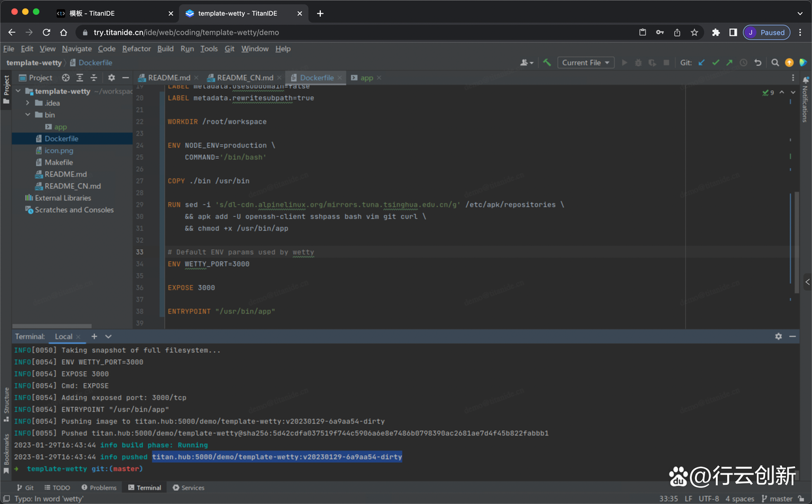This screenshot has width=812, height=504.
Task: Select Makefile in the project tree
Action: tap(58, 162)
